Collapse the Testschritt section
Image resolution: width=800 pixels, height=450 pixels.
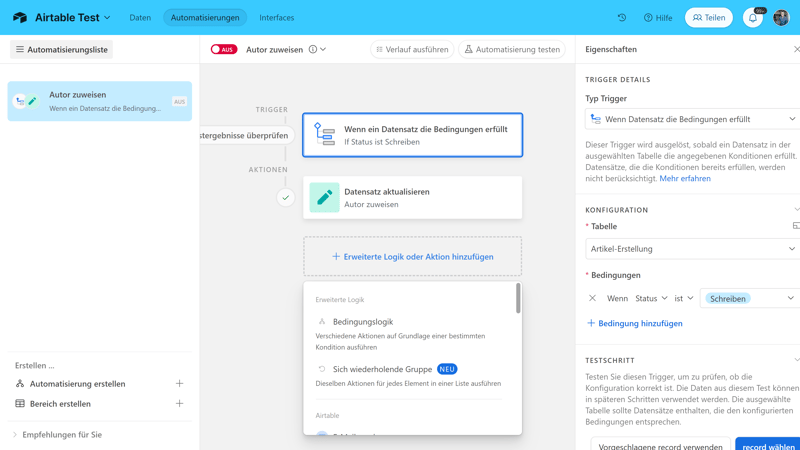(796, 360)
